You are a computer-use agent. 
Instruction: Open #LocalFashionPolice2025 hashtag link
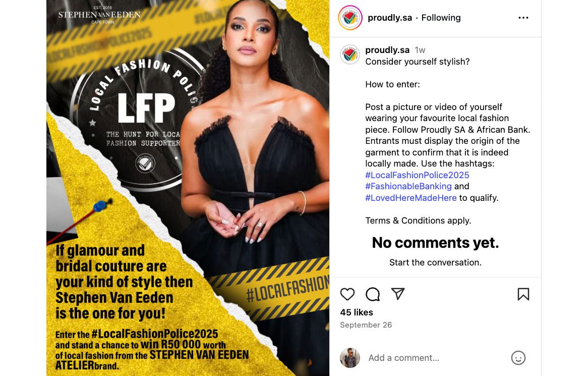point(417,175)
